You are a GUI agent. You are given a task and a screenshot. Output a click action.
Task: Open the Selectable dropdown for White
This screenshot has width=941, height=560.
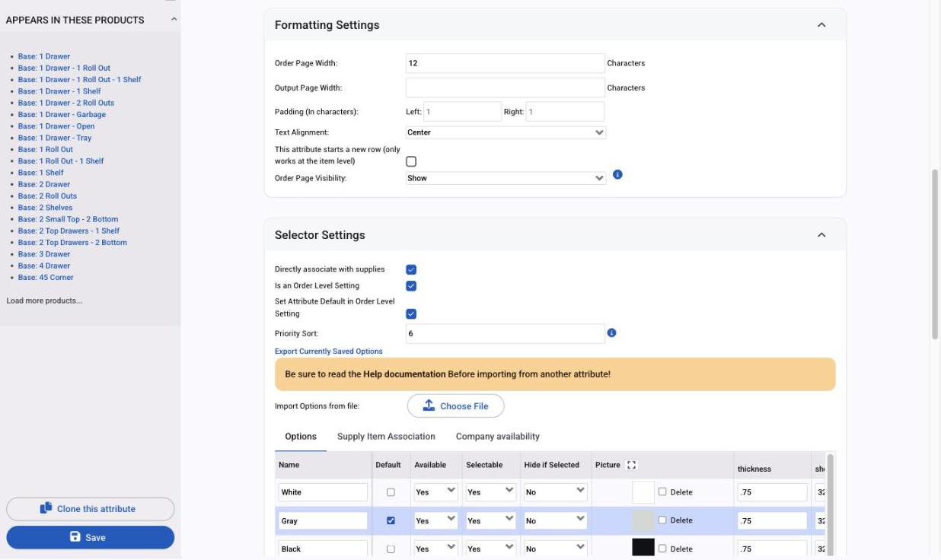[x=491, y=492]
